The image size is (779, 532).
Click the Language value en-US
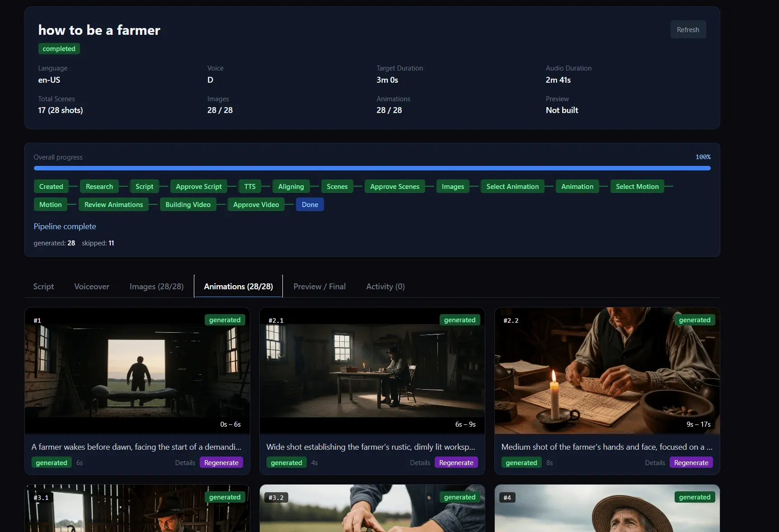pos(49,80)
